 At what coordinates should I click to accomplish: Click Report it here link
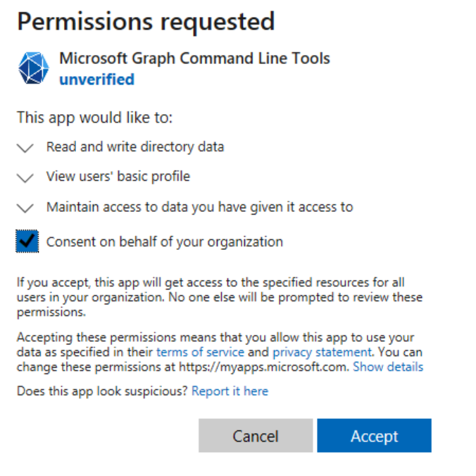tap(230, 391)
